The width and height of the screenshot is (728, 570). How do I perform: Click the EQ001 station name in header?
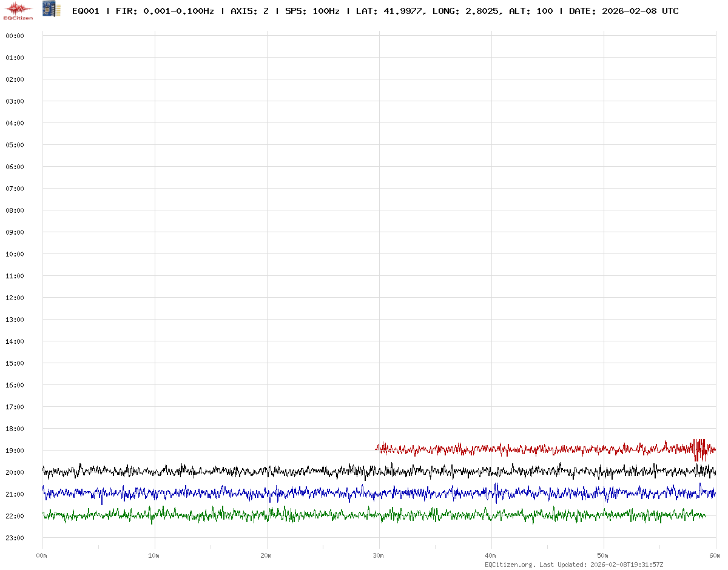click(x=86, y=11)
